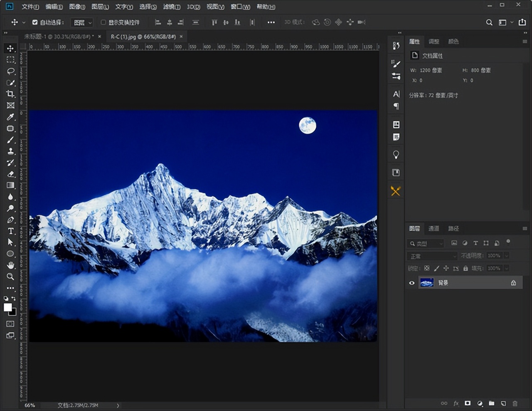This screenshot has width=532, height=411.
Task: Select the Hand tool
Action: point(10,265)
